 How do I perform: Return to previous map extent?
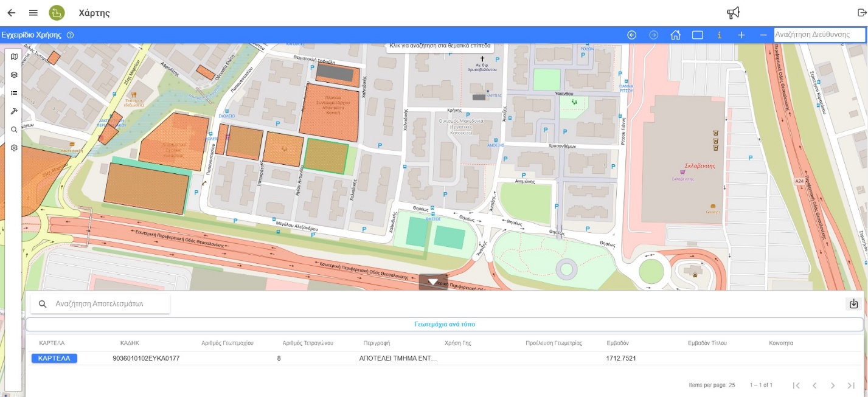(x=632, y=35)
